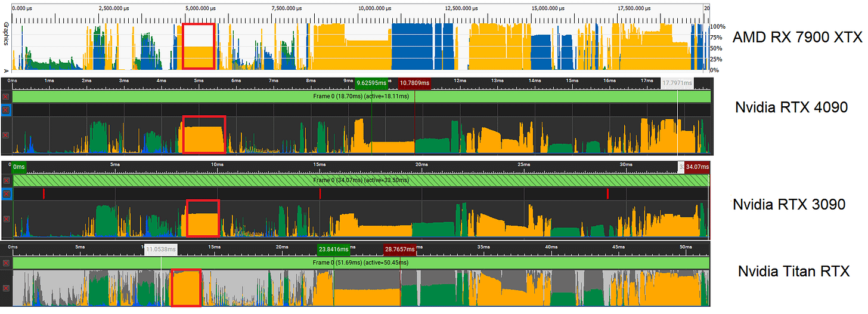Close the Titan RTX Frame 0 row
Image resolution: width=868 pixels, height=314 pixels.
click(6, 263)
